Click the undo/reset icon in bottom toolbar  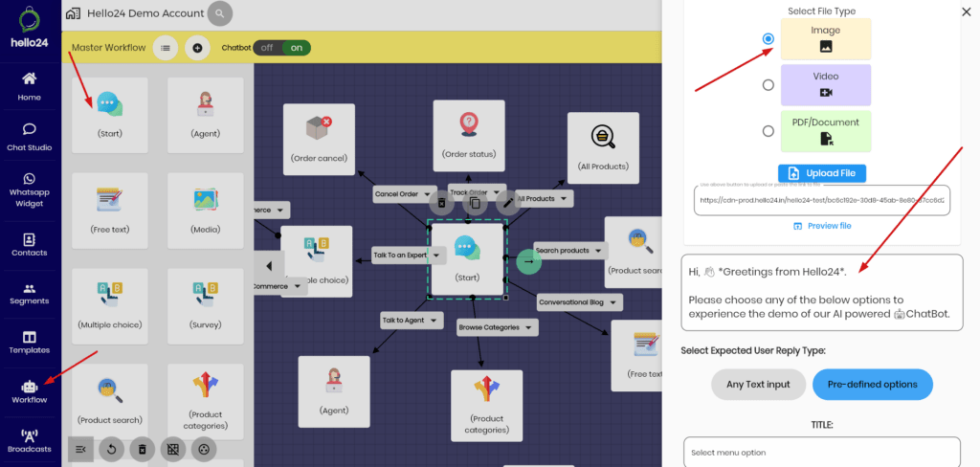111,449
